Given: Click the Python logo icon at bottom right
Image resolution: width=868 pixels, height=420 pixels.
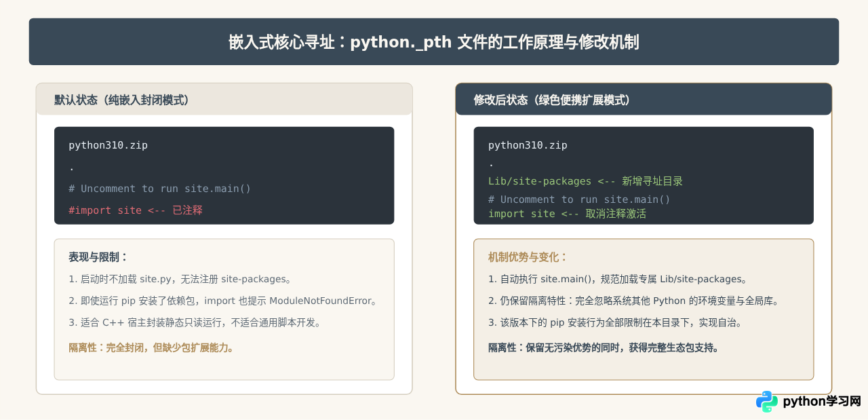Looking at the screenshot, I should pos(767,401).
